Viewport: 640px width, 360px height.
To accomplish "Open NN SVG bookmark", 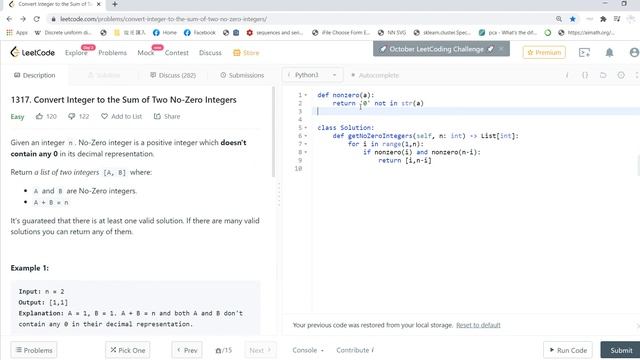I will pyautogui.click(x=391, y=32).
